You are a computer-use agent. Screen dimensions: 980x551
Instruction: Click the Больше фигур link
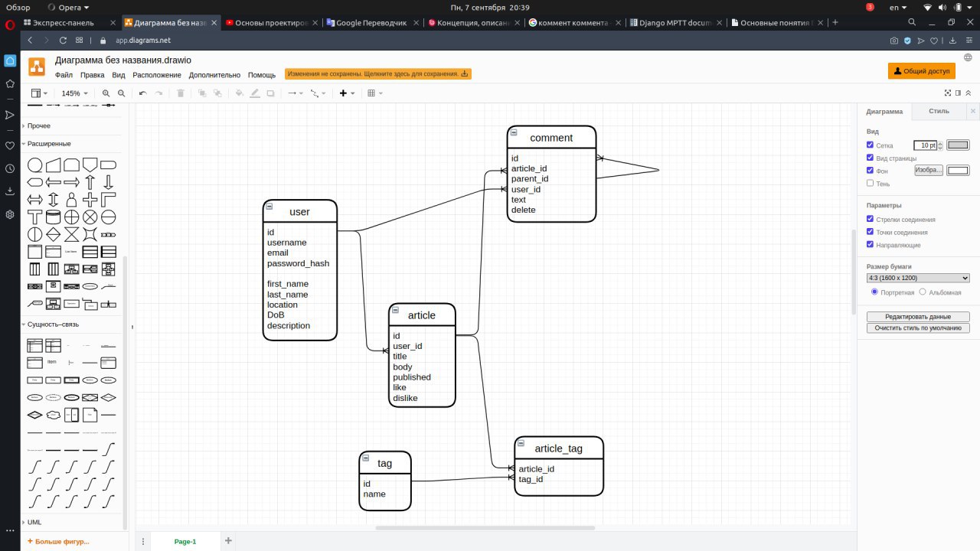58,541
